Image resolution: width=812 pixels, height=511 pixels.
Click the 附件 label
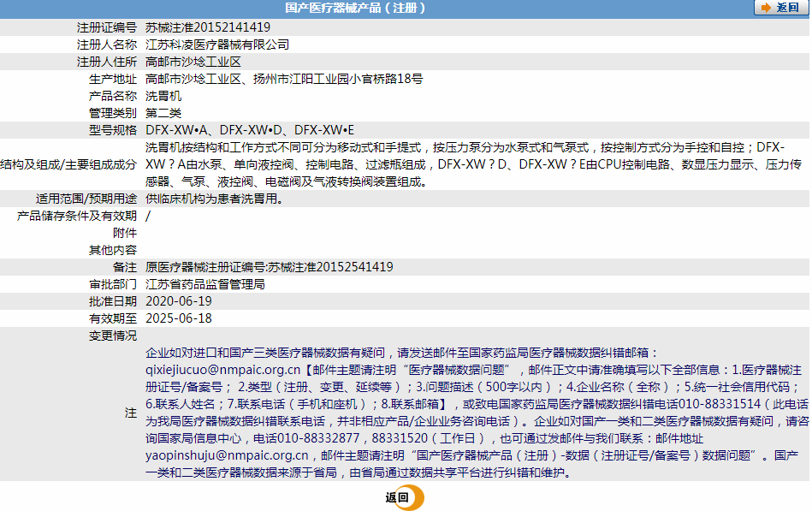pos(125,233)
